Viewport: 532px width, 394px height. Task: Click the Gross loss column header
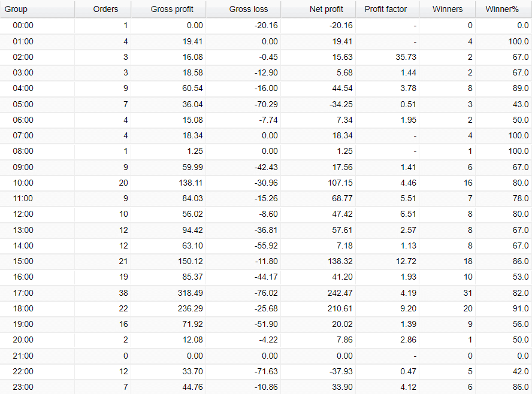pyautogui.click(x=249, y=9)
